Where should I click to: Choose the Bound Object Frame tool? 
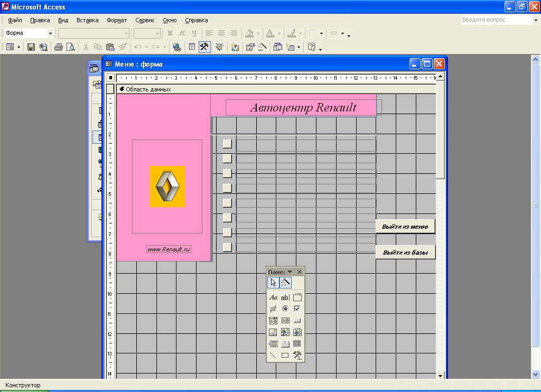coord(297,332)
